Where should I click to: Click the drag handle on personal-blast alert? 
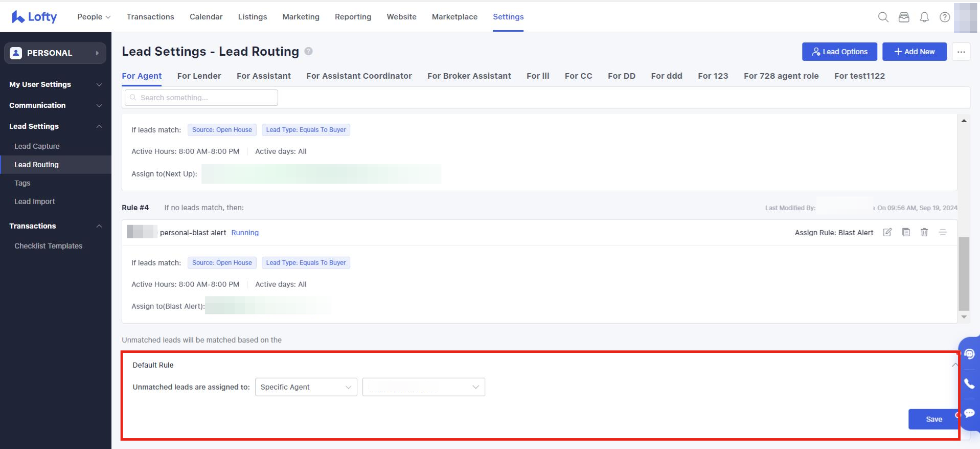click(x=943, y=232)
